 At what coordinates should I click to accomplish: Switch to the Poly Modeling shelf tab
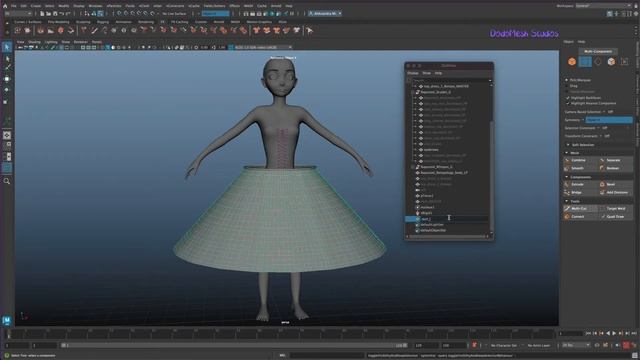58,22
